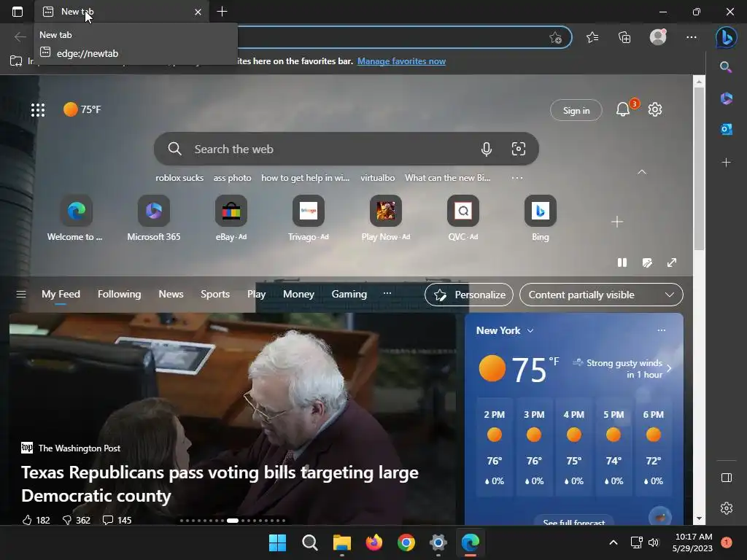Switch to the News tab
The image size is (747, 560).
pos(171,295)
